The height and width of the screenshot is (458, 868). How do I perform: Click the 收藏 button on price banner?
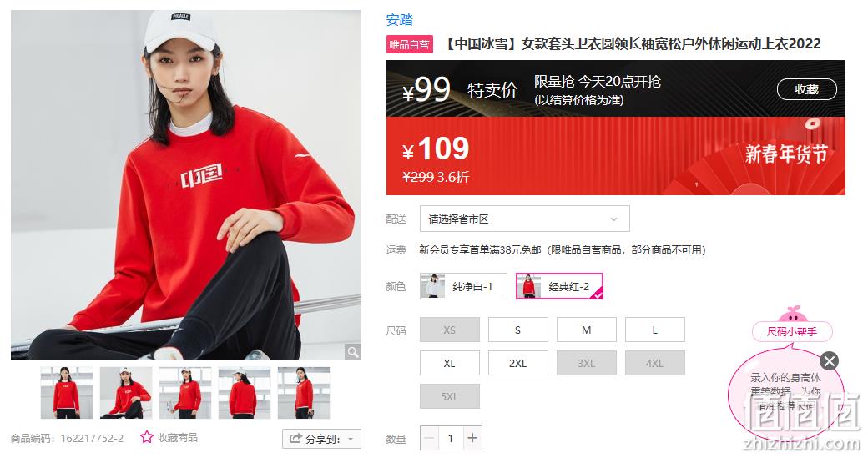click(x=806, y=89)
